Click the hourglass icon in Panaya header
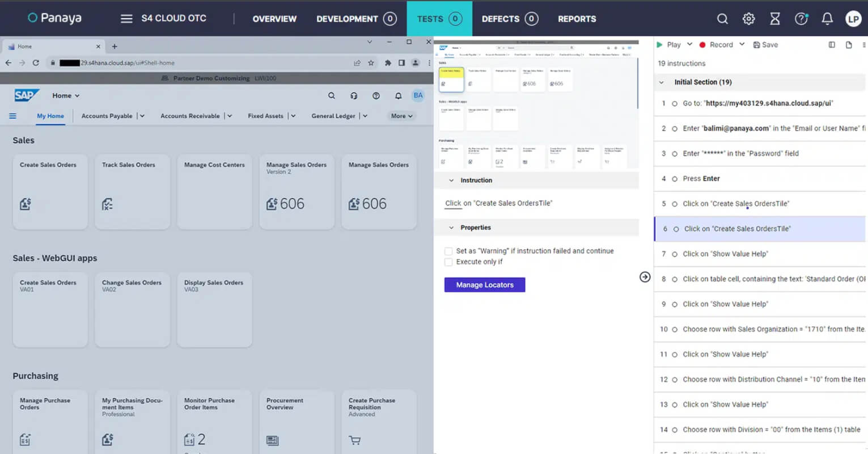Image resolution: width=868 pixels, height=454 pixels. [x=775, y=19]
